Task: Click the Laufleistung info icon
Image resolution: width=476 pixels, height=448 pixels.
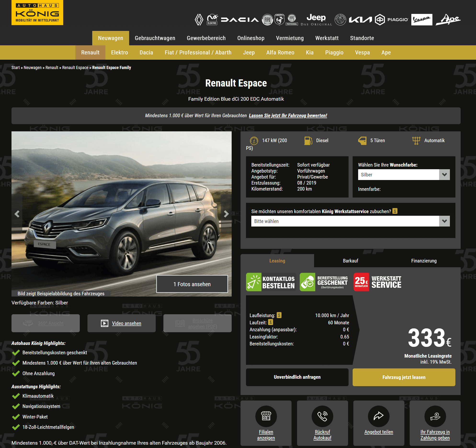Action: [279, 315]
